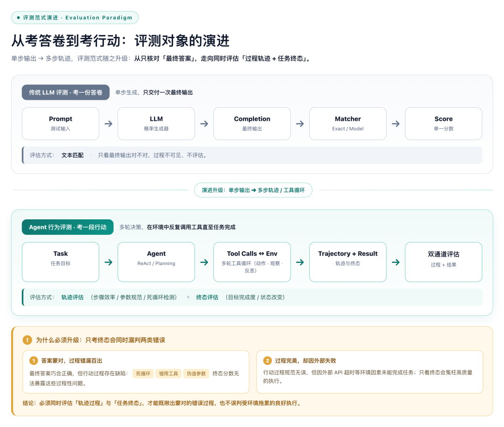Click the number 1 badge icon

click(x=34, y=360)
